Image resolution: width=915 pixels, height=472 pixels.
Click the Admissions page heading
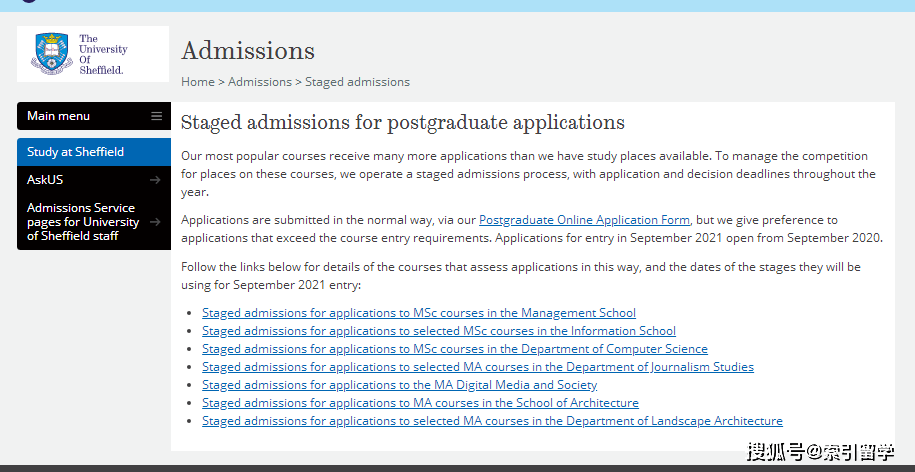click(248, 50)
